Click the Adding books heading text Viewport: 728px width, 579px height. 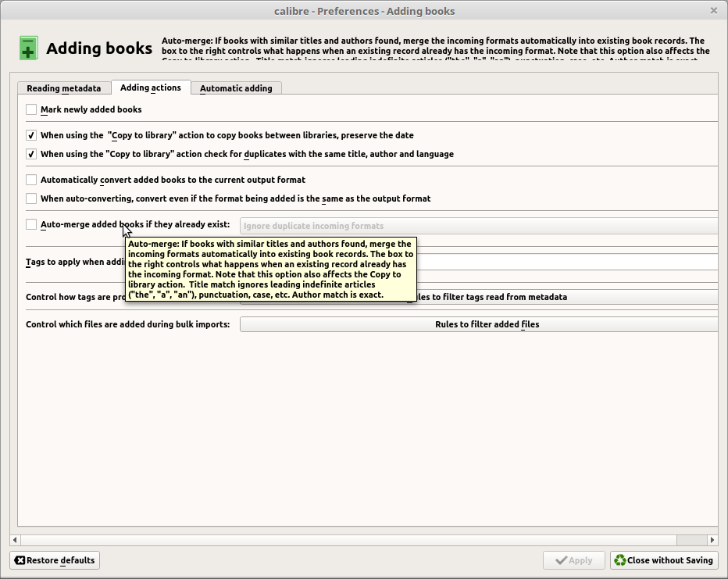pos(99,48)
